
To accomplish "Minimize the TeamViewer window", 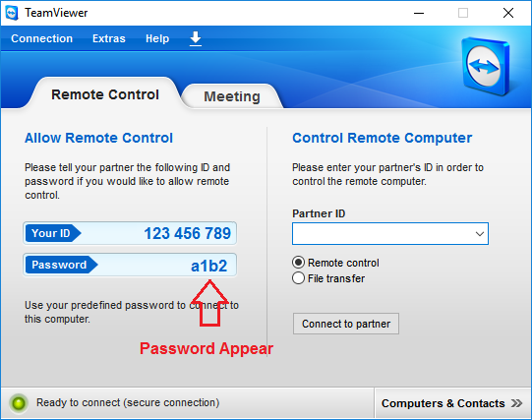I will pos(419,13).
